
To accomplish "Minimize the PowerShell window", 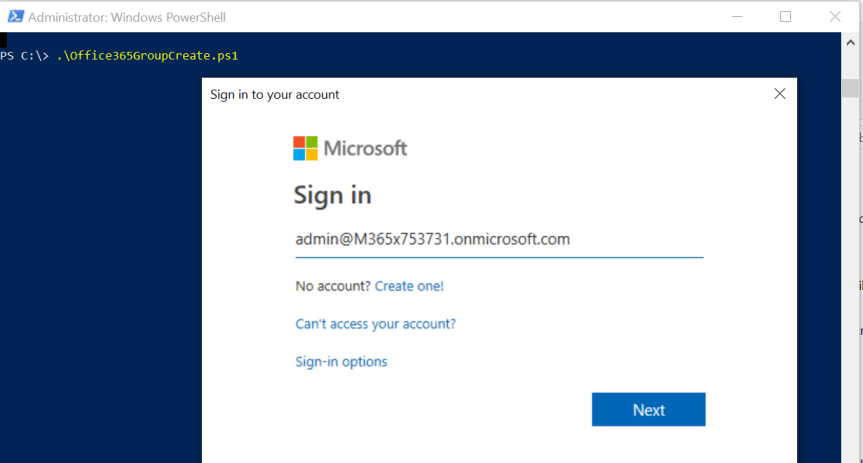I will click(x=737, y=16).
